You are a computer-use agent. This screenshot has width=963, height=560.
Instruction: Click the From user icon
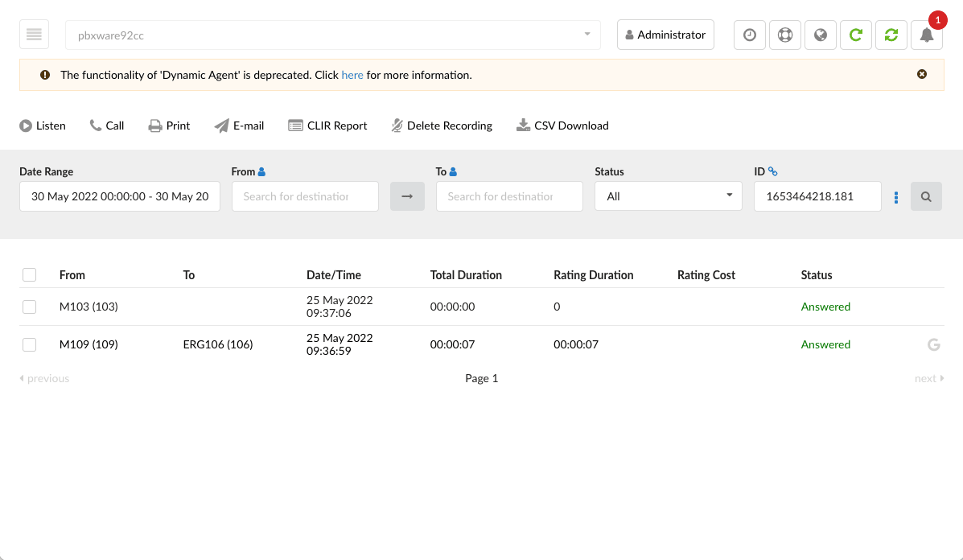[261, 172]
